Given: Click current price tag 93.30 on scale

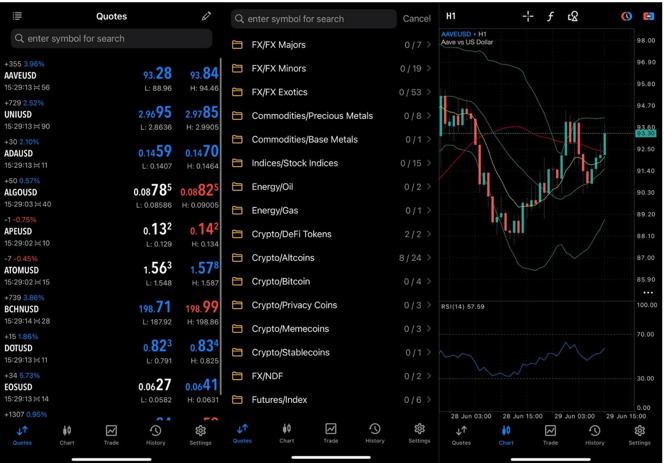Looking at the screenshot, I should click(646, 133).
